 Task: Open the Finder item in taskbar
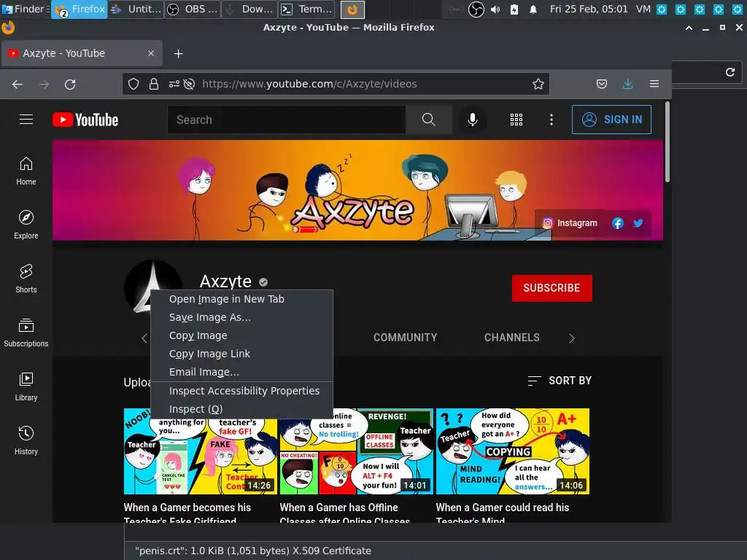coord(25,9)
